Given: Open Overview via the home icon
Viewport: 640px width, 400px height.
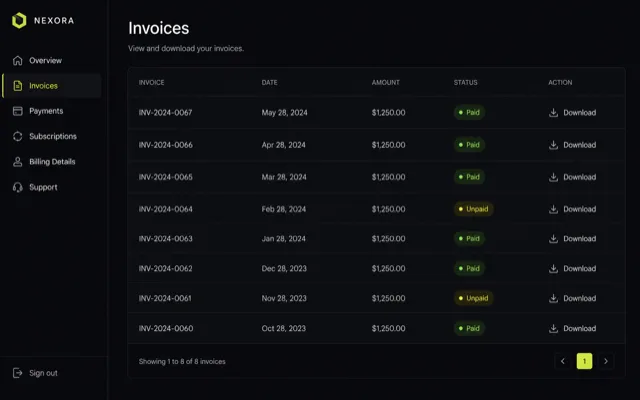Looking at the screenshot, I should tap(18, 60).
